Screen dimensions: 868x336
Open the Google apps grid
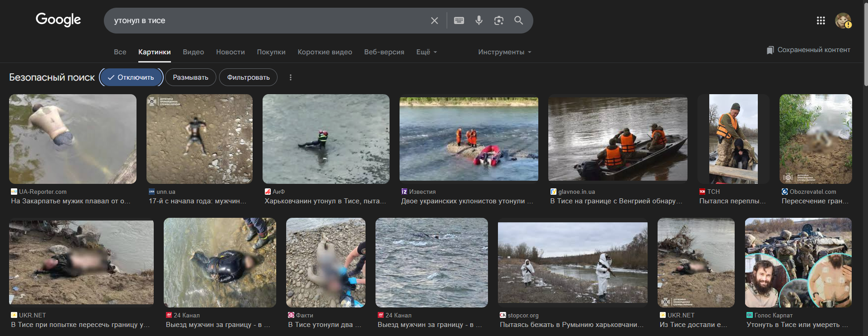click(821, 20)
